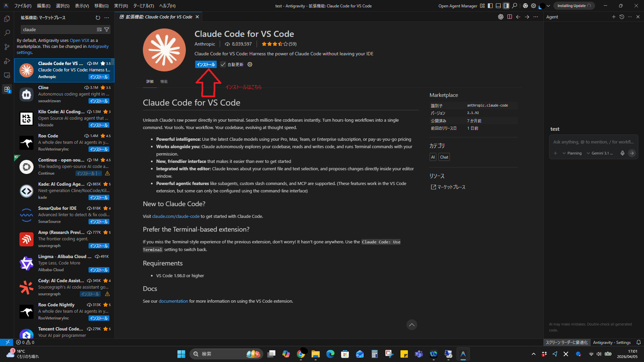Open the extension settings gear beside auto-update
This screenshot has width=644, height=362.
tap(250, 64)
